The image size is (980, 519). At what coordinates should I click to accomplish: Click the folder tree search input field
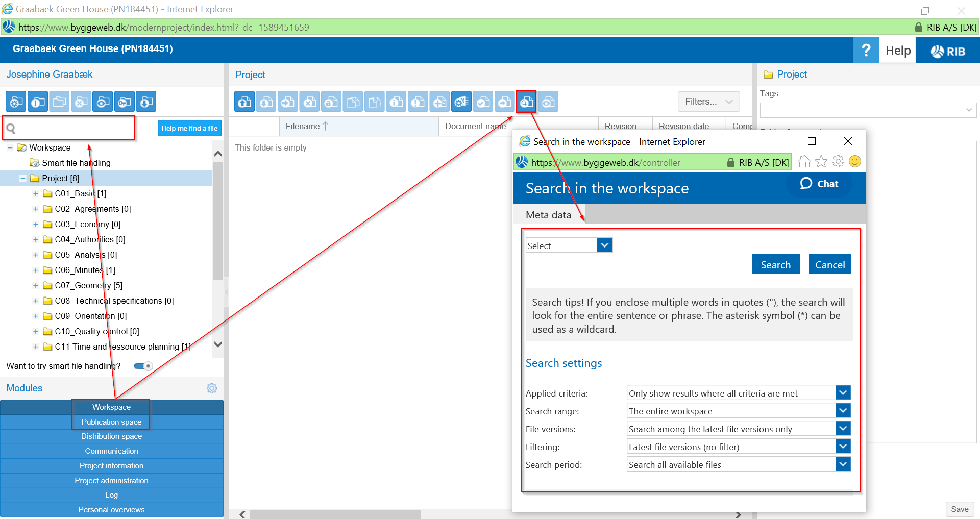(x=76, y=129)
